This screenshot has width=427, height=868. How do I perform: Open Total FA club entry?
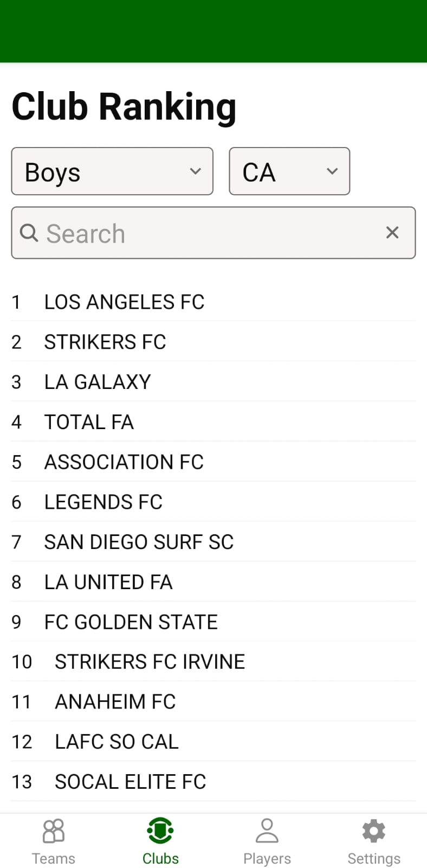pyautogui.click(x=89, y=422)
